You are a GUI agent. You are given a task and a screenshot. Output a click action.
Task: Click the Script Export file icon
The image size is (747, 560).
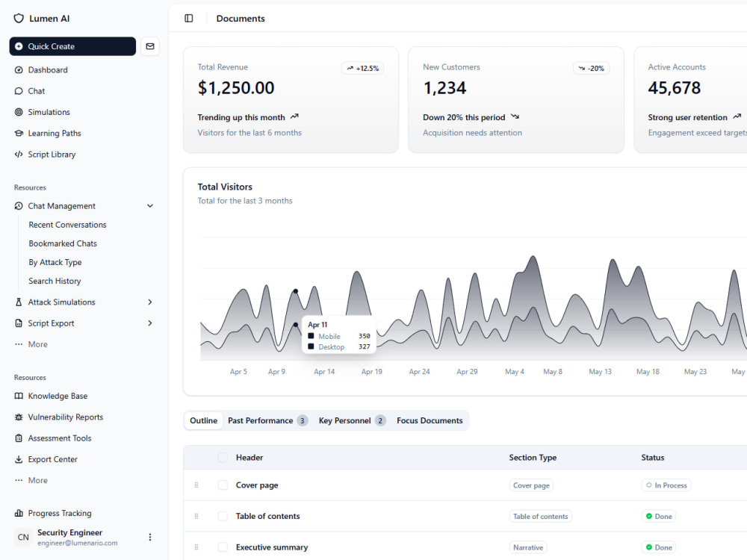pos(19,323)
